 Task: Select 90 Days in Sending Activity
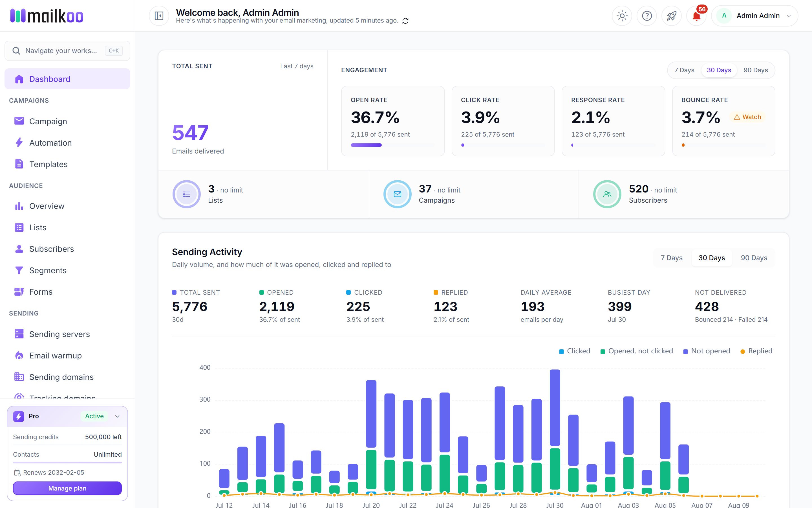coord(754,258)
